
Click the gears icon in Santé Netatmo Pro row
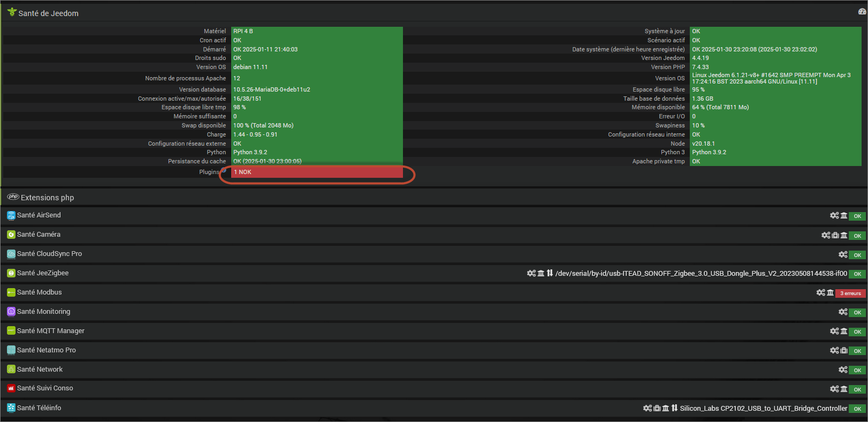tap(834, 350)
